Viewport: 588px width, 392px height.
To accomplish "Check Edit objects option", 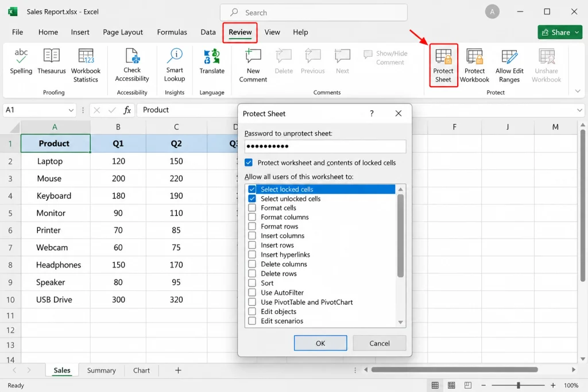I will click(x=252, y=312).
